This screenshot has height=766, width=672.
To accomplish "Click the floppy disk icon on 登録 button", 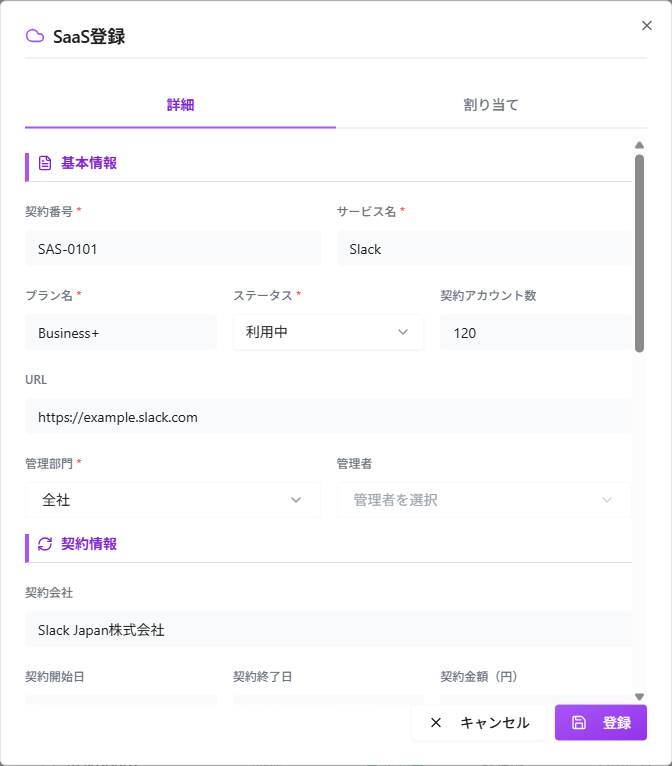I will 579,723.
